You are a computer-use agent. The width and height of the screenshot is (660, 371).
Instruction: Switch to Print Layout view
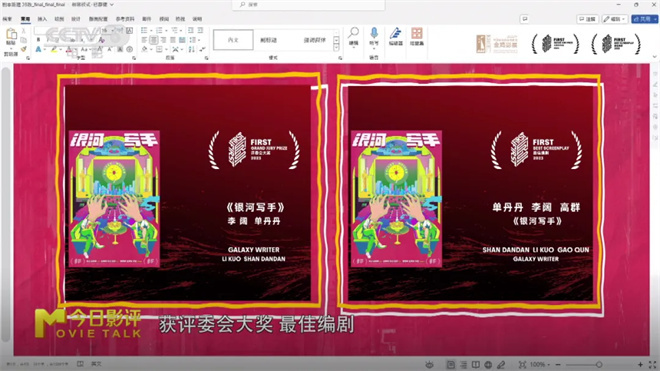pos(451,364)
